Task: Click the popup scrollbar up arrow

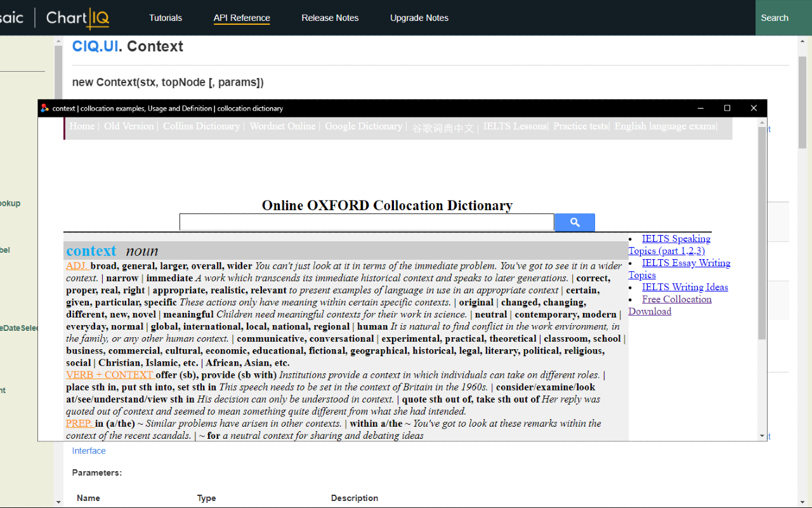Action: coord(762,122)
